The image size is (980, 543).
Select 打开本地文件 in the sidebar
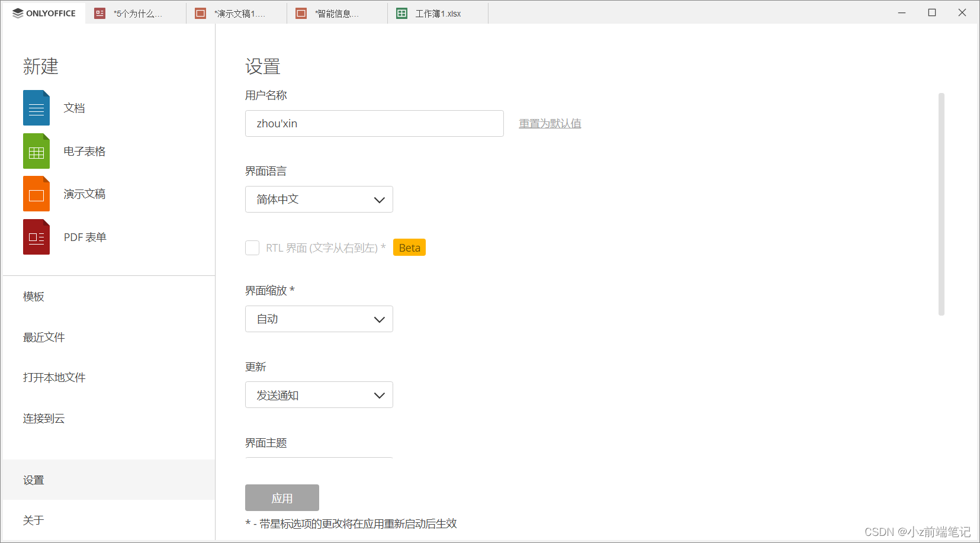(108, 378)
